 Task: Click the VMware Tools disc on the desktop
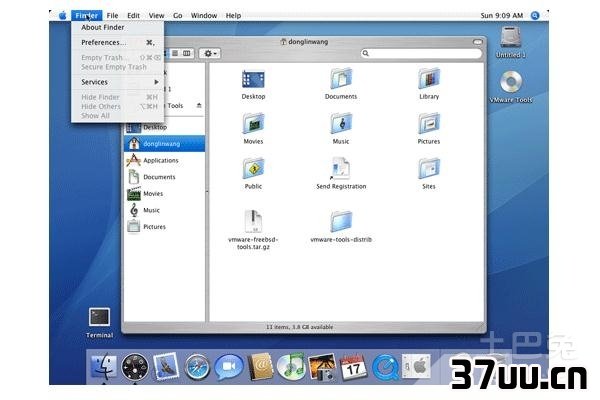[511, 82]
